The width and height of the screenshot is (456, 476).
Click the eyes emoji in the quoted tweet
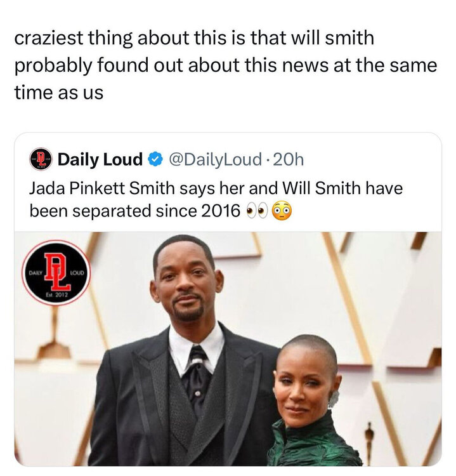coord(257,211)
